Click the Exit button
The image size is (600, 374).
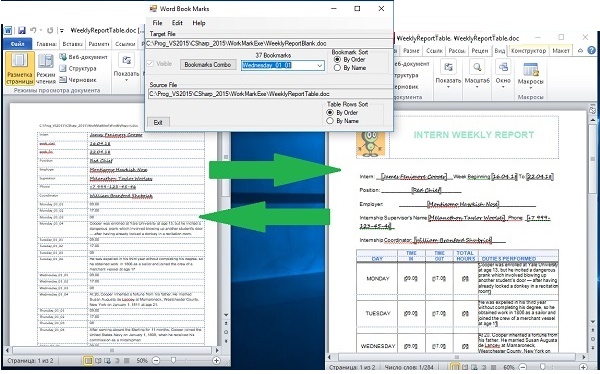point(158,122)
